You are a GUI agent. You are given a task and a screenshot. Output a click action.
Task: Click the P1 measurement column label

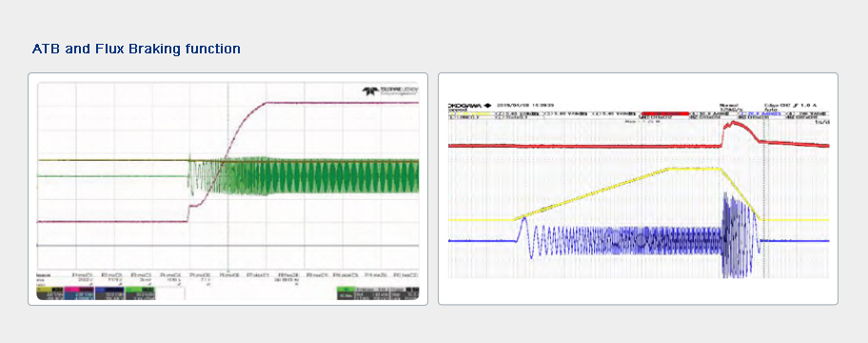(x=81, y=274)
